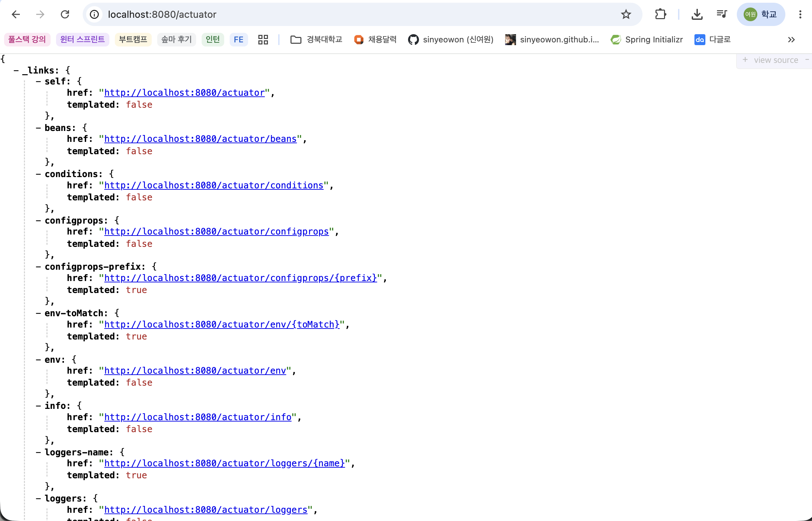Viewport: 812px width, 521px height.
Task: Open downloads panel
Action: tap(697, 14)
